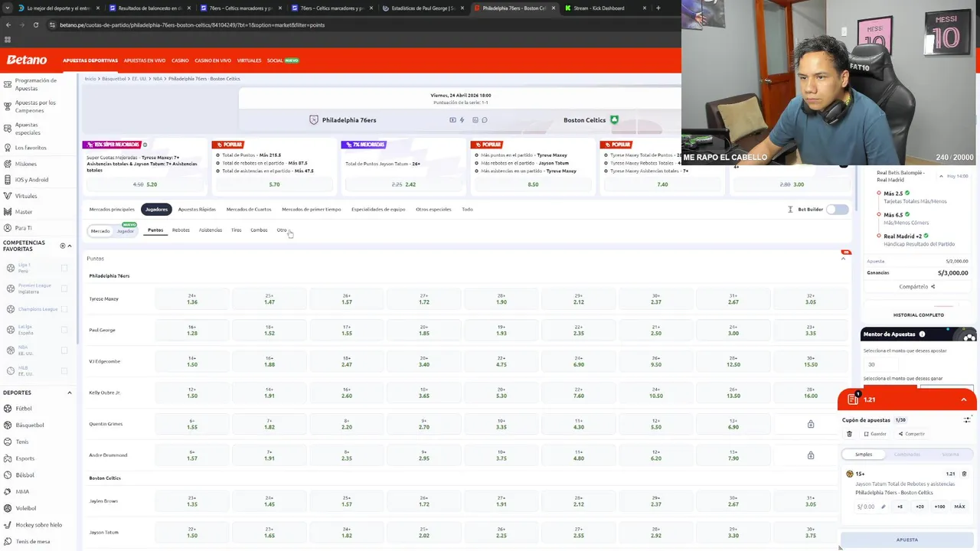Screen dimensions: 980x551
Task: Select the Voleibol sport icon
Action: 7,508
